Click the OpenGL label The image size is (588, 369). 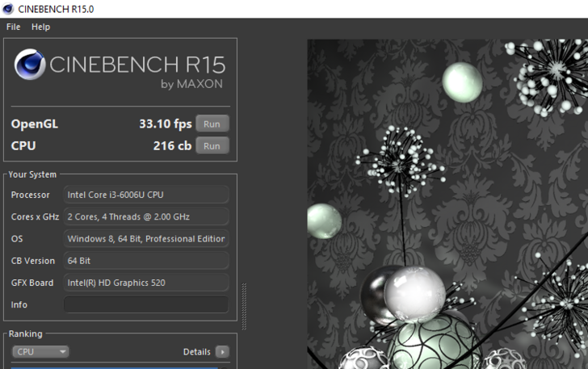click(x=35, y=124)
